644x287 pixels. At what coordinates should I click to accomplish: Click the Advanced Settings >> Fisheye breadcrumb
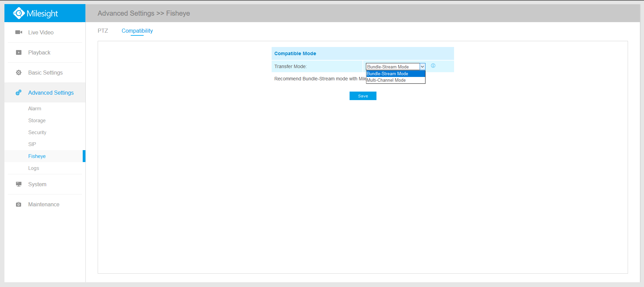(x=144, y=13)
